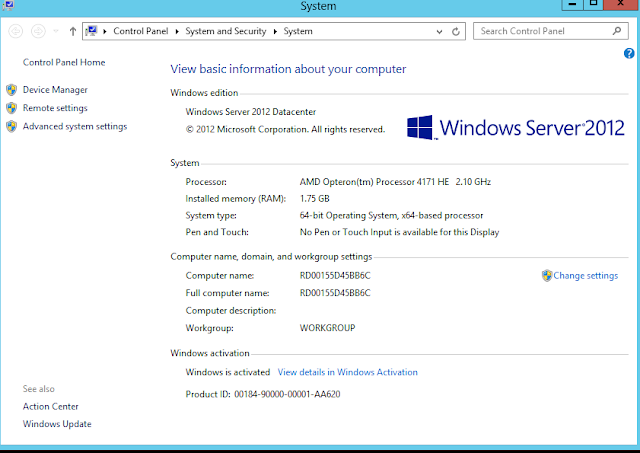
Task: Select System and Security breadcrumb
Action: [226, 31]
